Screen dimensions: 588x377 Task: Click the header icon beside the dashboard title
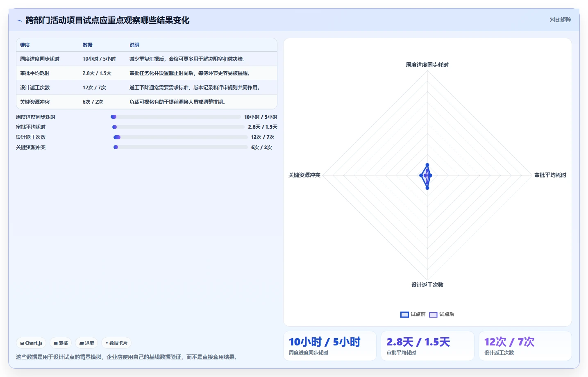[x=19, y=20]
